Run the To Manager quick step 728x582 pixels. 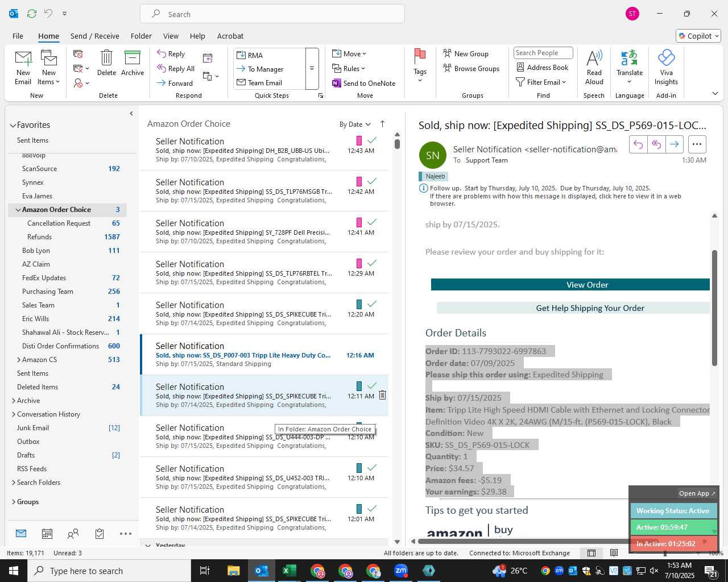[x=266, y=69]
